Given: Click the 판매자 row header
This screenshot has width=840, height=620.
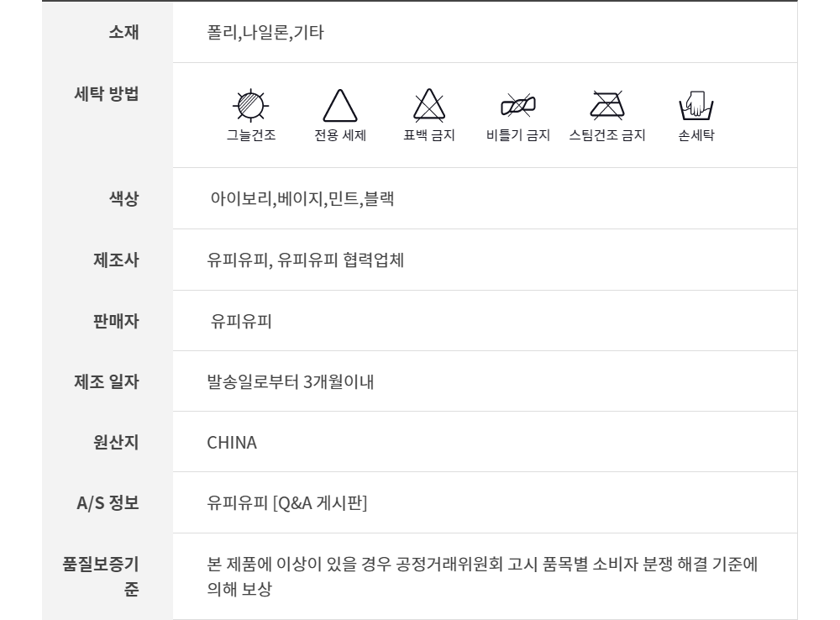Looking at the screenshot, I should [116, 321].
